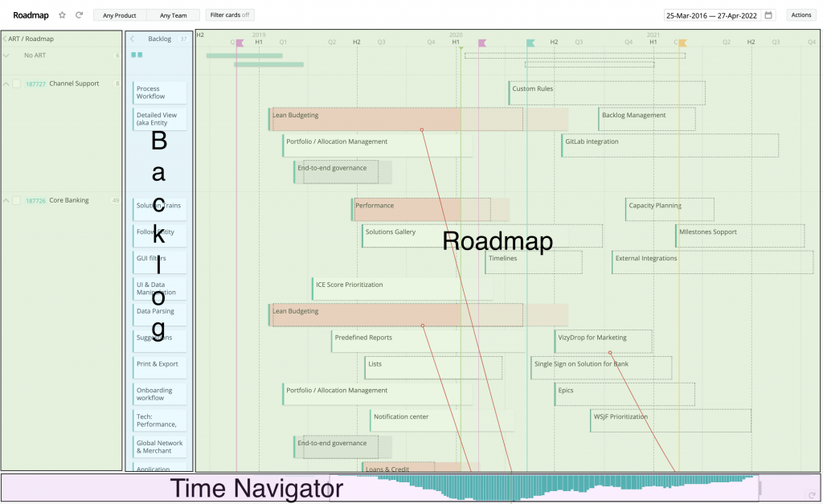Toggle the Filter cards off button
The height and width of the screenshot is (504, 823).
tap(230, 15)
